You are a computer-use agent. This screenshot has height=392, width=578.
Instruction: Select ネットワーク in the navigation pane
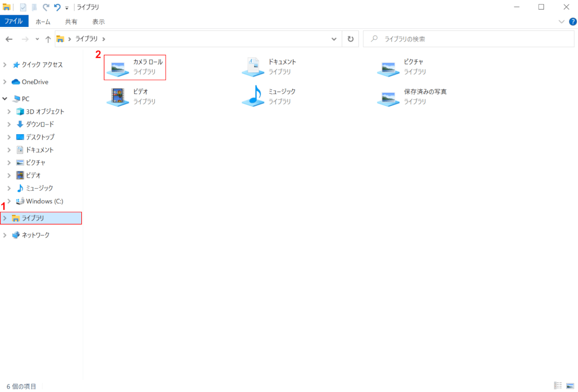(35, 235)
